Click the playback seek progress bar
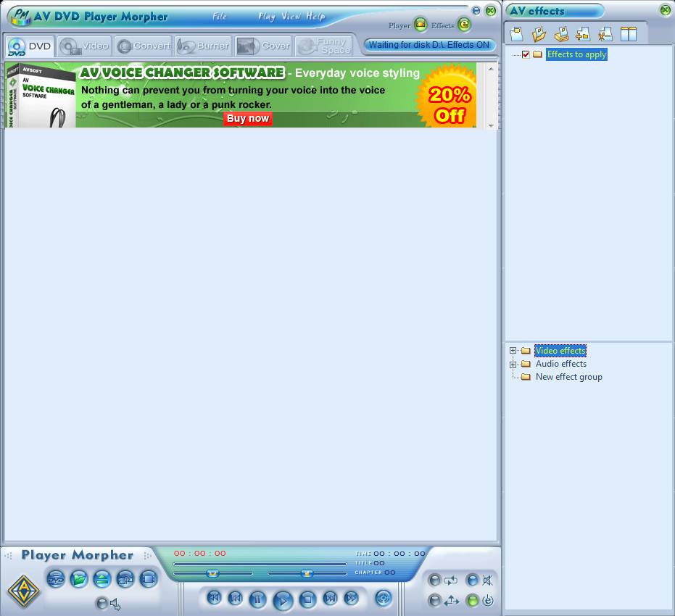 click(260, 564)
